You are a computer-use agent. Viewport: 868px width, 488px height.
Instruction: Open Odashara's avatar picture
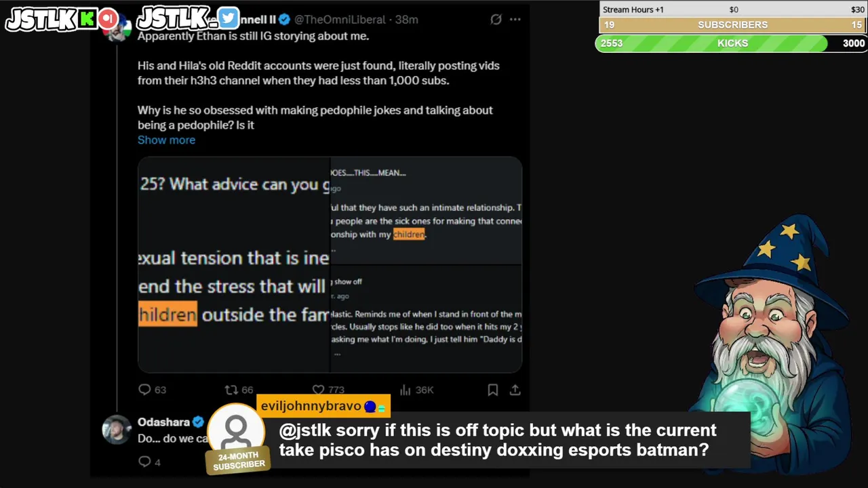(117, 429)
